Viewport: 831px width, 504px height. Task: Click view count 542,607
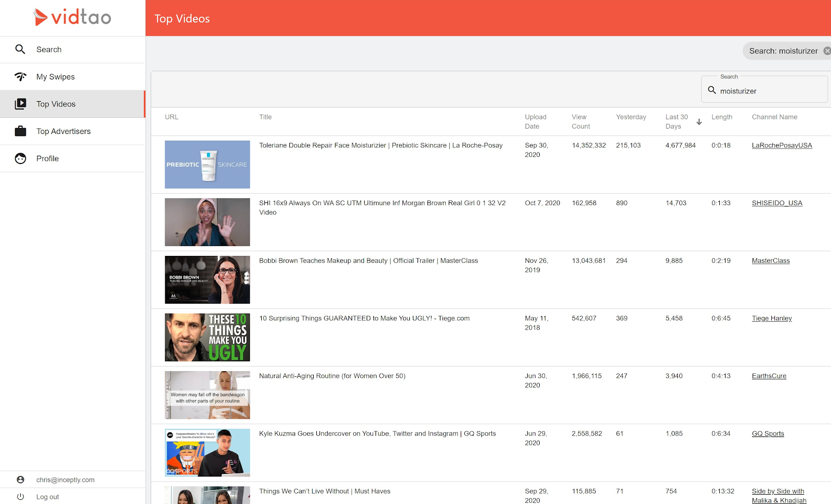(x=584, y=318)
